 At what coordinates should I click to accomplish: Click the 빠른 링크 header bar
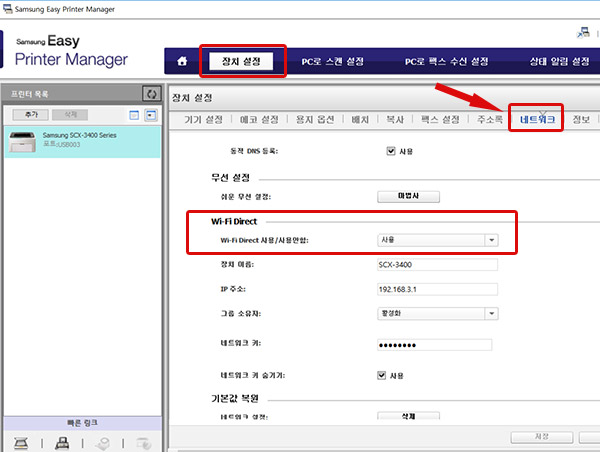pos(82,423)
